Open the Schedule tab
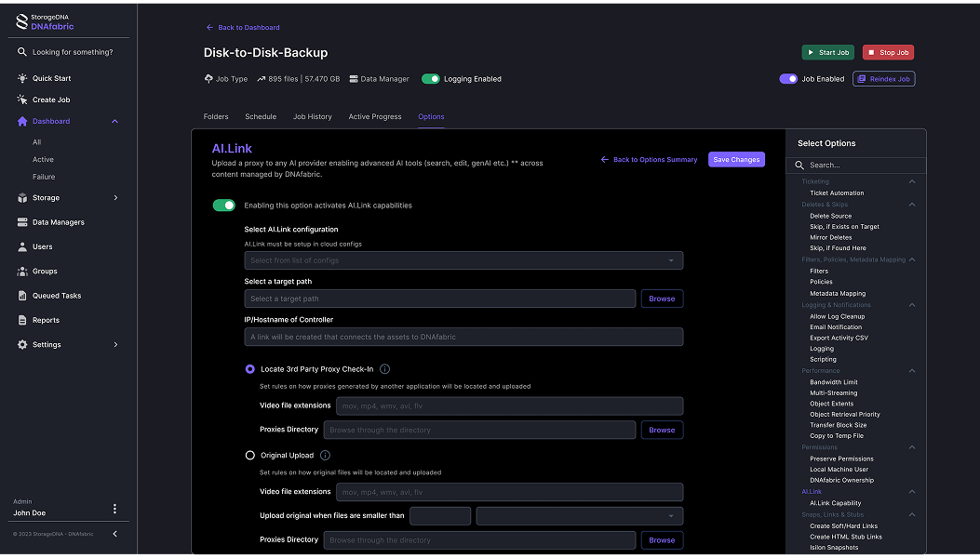The width and height of the screenshot is (980, 558). (x=261, y=117)
